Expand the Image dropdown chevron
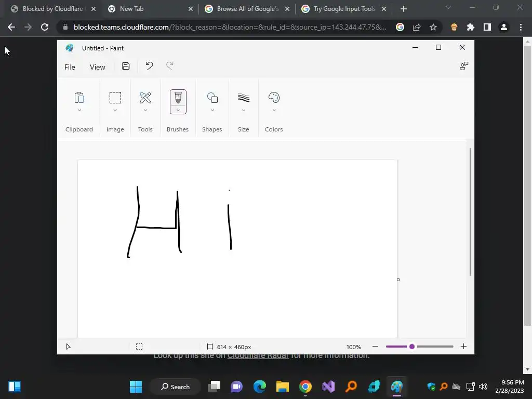Viewport: 532px width, 399px height. [115, 110]
